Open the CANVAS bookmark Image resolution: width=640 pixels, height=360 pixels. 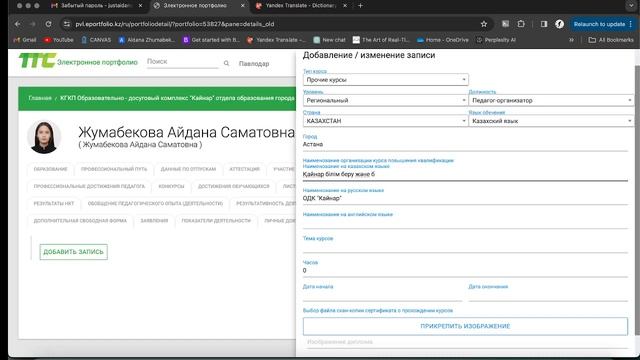(96, 40)
